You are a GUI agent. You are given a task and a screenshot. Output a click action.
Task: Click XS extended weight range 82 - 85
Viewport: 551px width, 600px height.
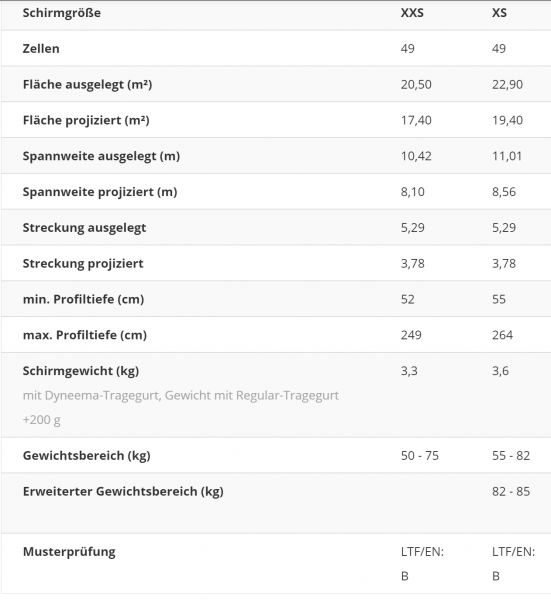pos(511,491)
